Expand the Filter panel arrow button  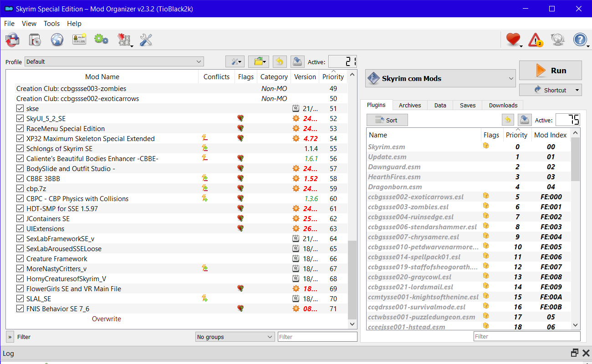coord(10,337)
